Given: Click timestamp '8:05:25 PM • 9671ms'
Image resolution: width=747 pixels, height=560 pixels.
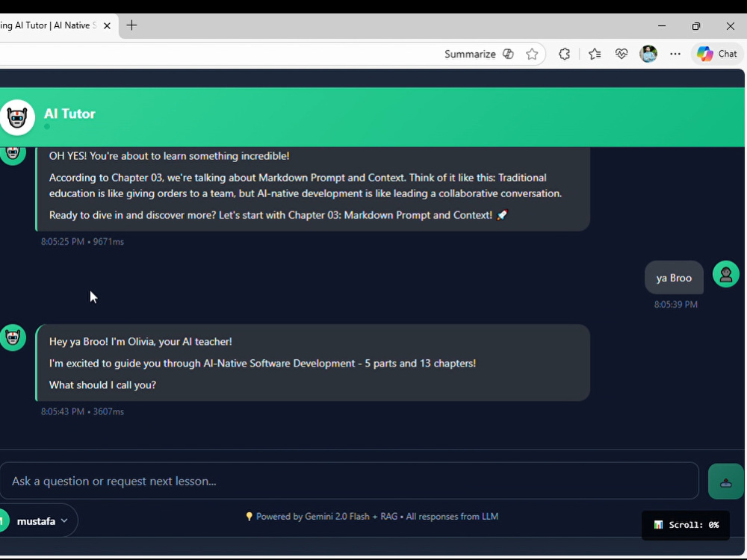Looking at the screenshot, I should click(82, 241).
